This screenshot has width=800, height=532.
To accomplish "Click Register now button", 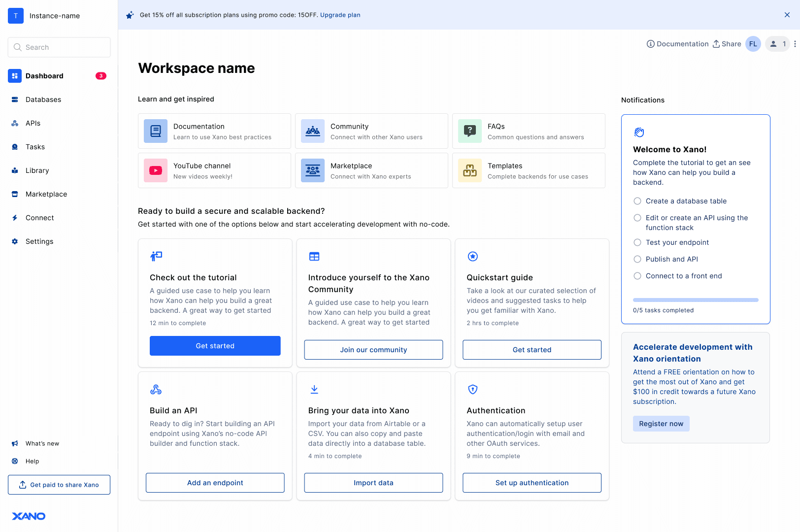I will pos(661,424).
